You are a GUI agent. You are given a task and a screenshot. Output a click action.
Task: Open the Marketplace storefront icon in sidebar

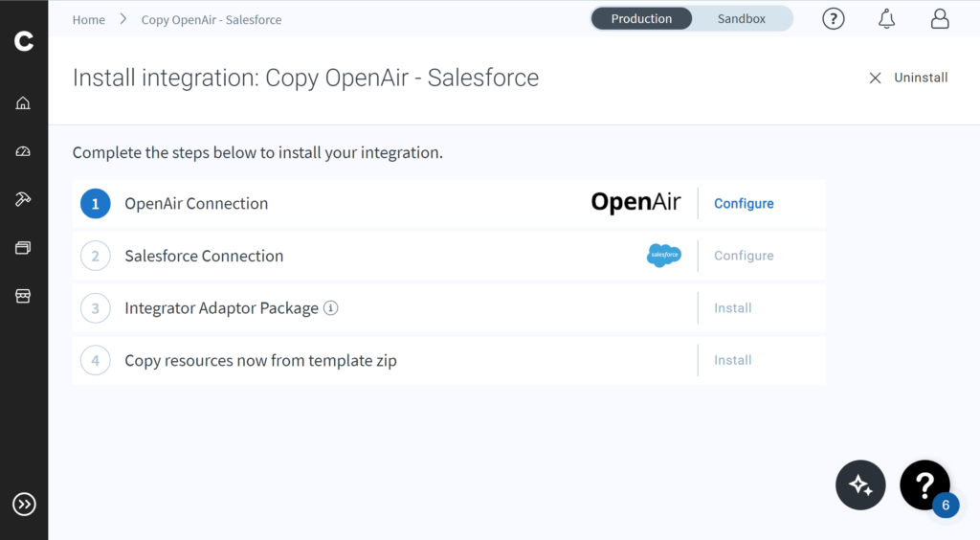(23, 296)
